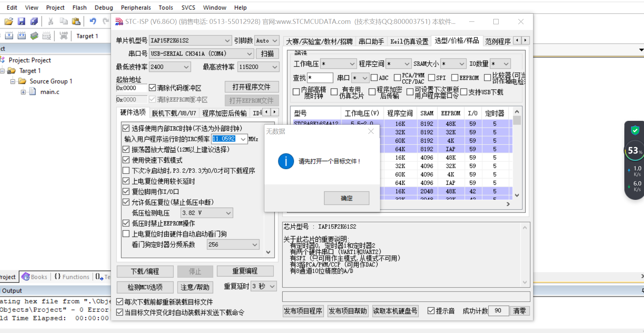The width and height of the screenshot is (644, 333).
Task: Enable 上电复位时由硬件自动启动看门狗 checkbox
Action: [126, 234]
